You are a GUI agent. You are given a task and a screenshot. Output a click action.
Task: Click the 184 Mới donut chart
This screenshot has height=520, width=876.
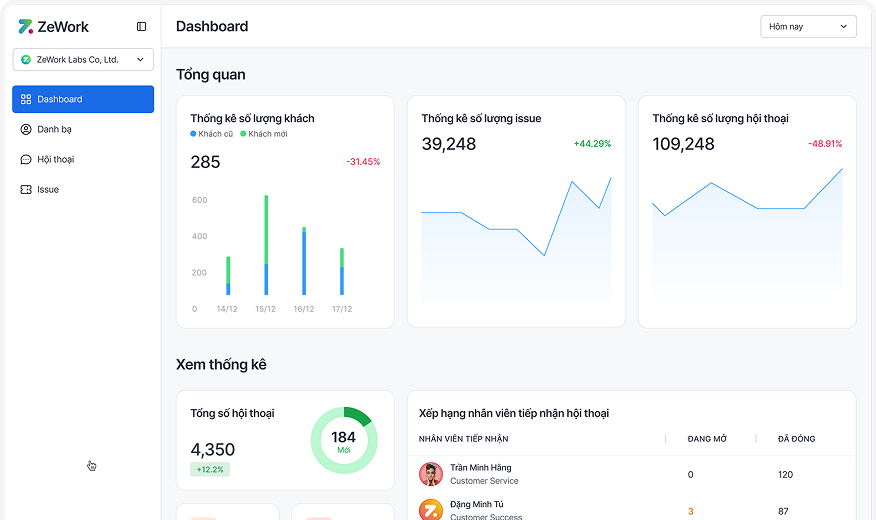click(x=343, y=441)
